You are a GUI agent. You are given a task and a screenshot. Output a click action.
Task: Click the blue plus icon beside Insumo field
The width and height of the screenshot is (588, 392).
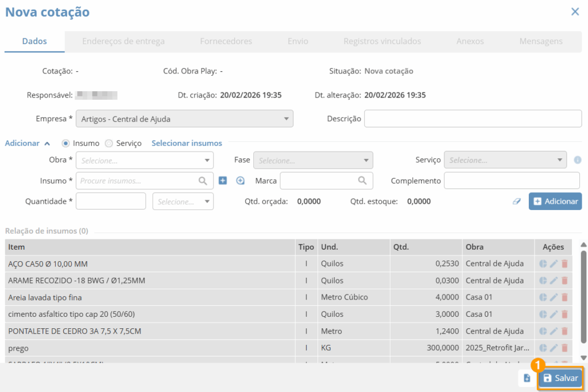(223, 181)
